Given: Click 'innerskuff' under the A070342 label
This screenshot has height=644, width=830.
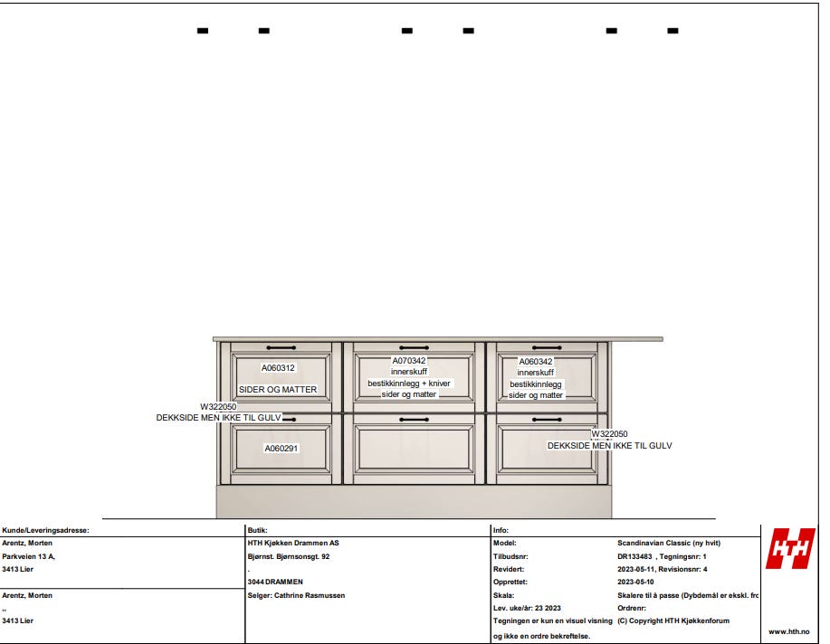Looking at the screenshot, I should (x=408, y=372).
